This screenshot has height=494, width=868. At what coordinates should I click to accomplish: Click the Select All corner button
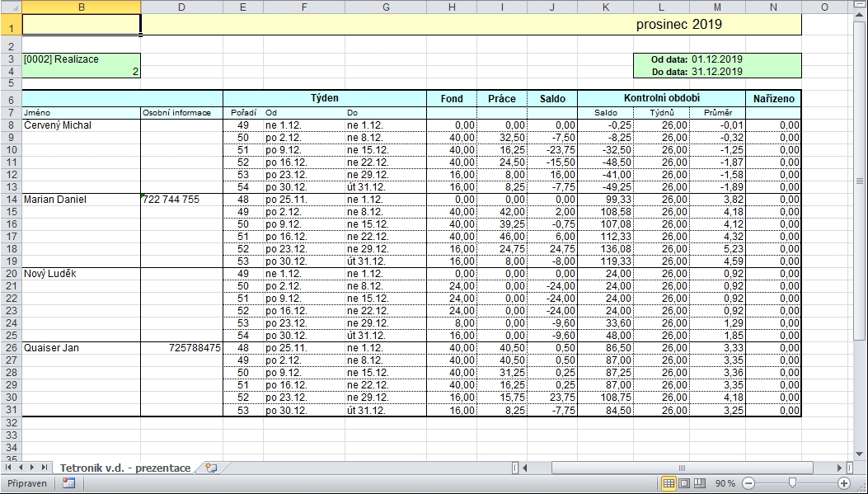11,7
